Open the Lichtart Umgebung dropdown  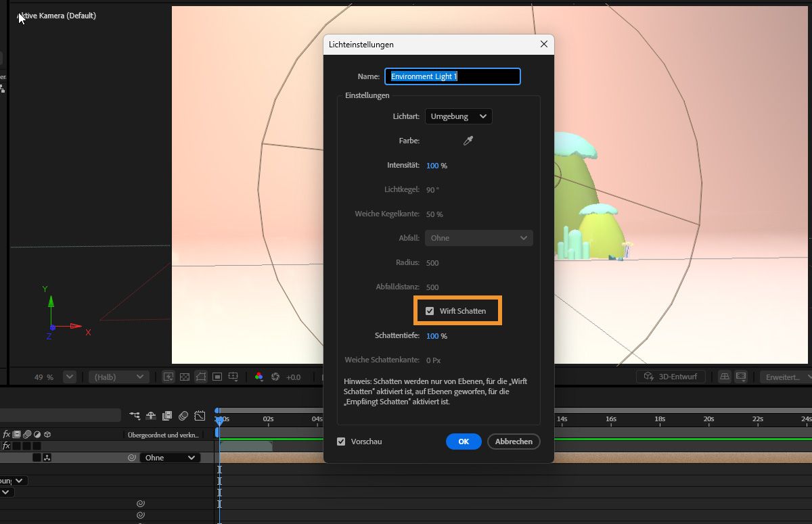(458, 116)
